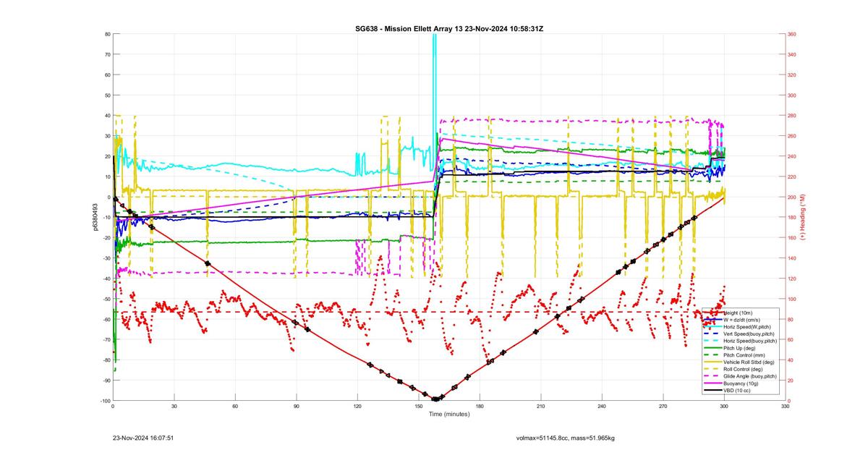Click the -50 tick on the left axis

click(106, 299)
